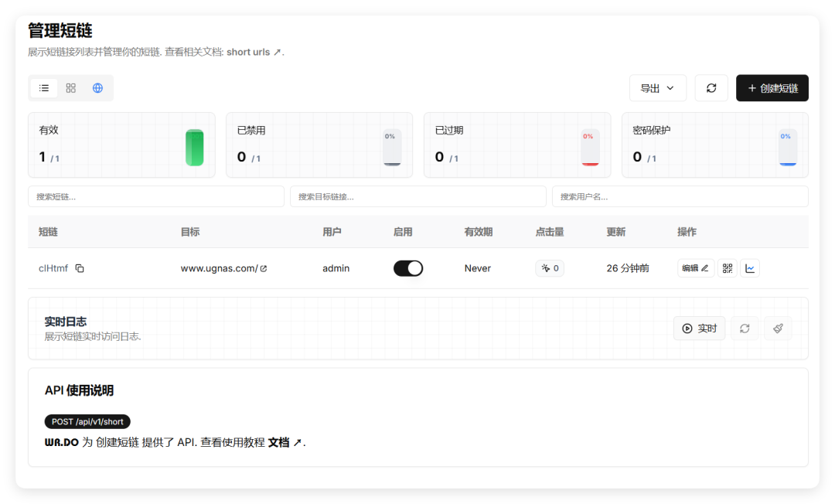The height and width of the screenshot is (504, 835).
Task: Clear the live logs with broom icon
Action: point(778,329)
